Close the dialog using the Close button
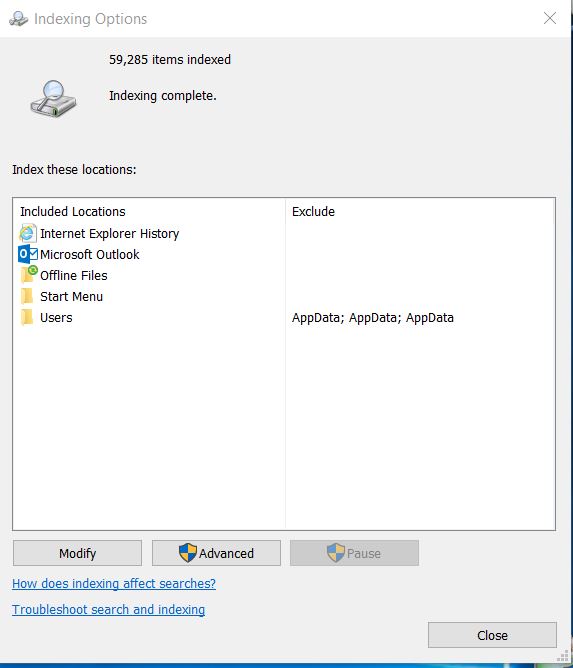Screen dimensions: 573x668 click(x=492, y=635)
